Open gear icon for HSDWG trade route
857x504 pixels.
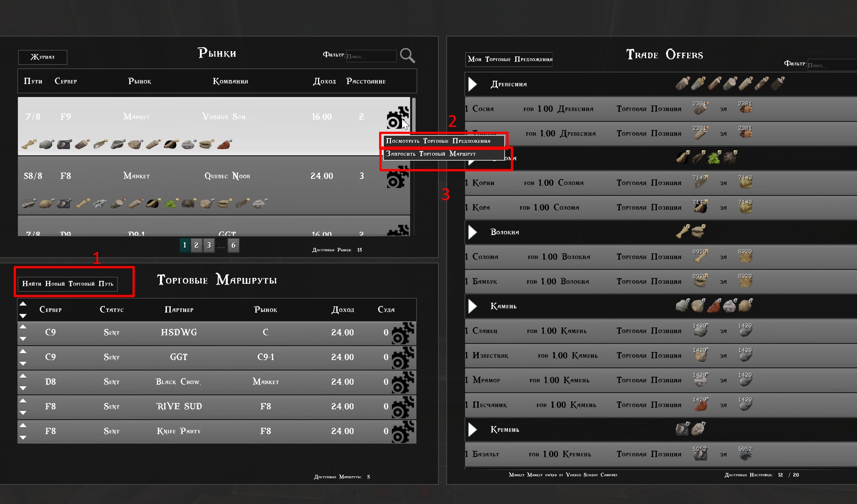(x=402, y=333)
